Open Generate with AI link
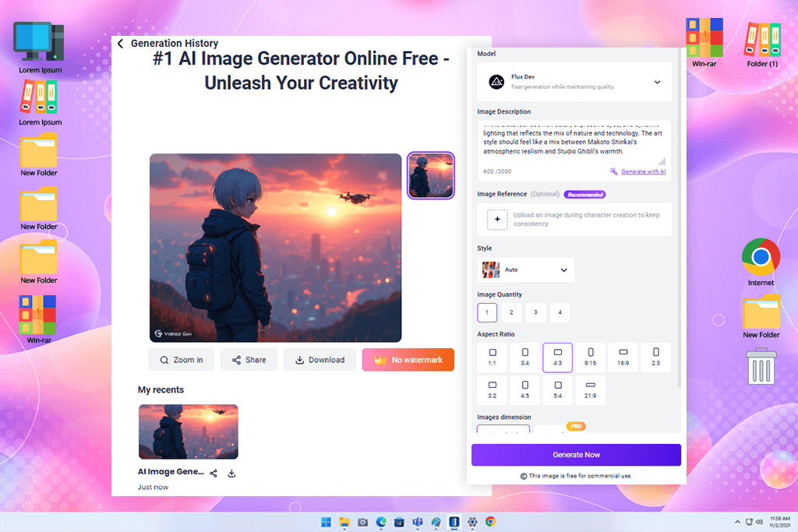The image size is (798, 532). pos(643,171)
